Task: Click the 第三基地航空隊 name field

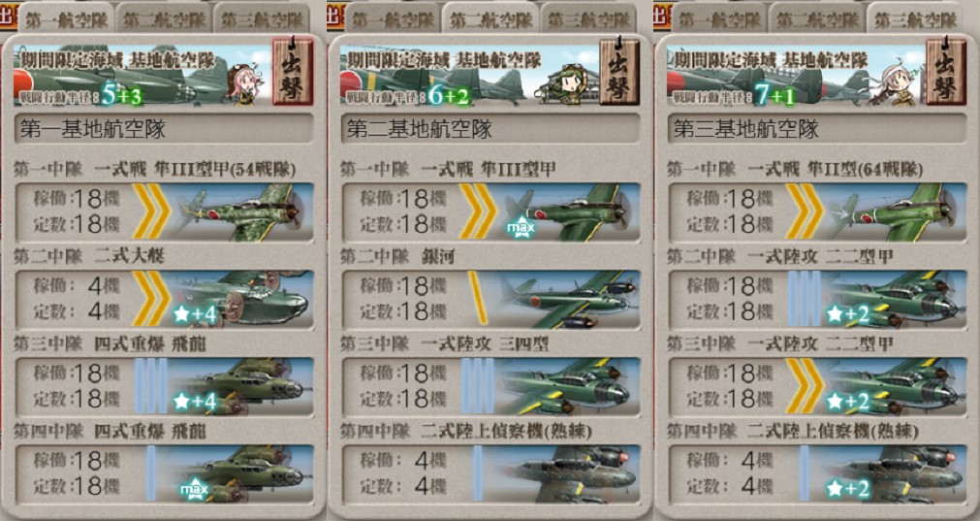Action: pyautogui.click(x=817, y=129)
